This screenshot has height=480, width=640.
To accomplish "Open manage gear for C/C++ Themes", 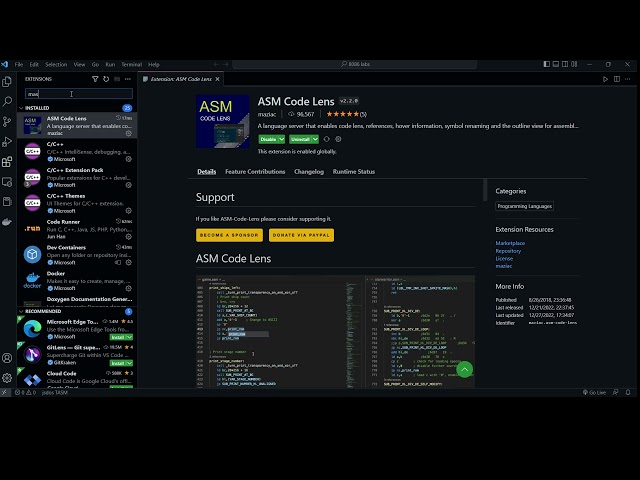I will pos(129,211).
